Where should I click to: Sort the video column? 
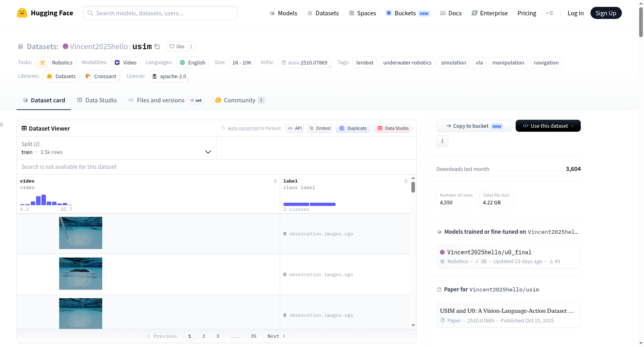tap(275, 181)
